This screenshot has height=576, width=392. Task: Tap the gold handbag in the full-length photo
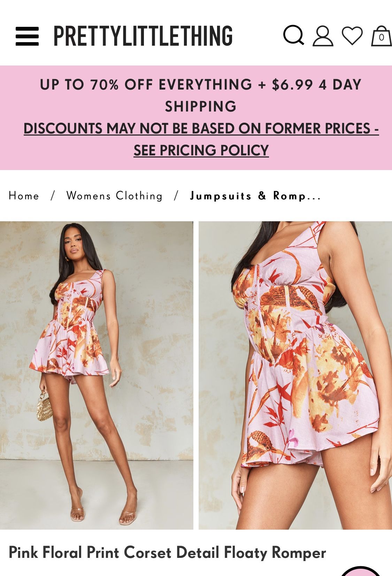point(45,406)
